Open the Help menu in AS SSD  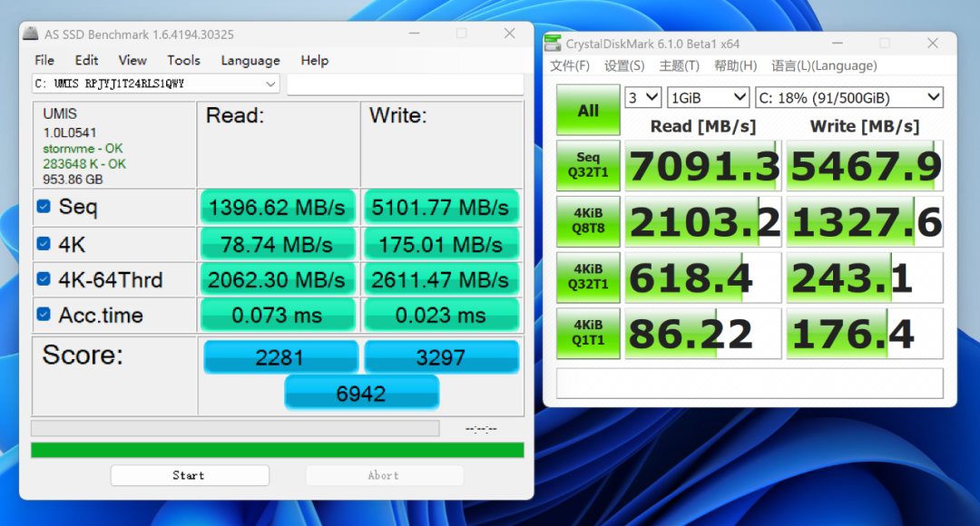(314, 61)
